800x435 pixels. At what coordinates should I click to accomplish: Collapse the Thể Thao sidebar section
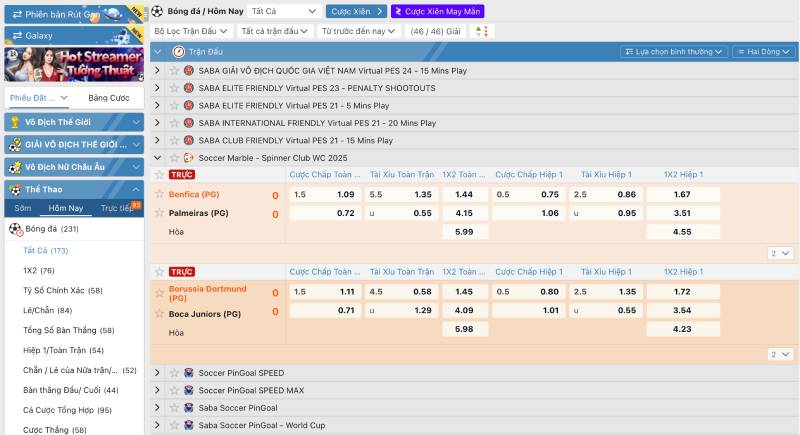click(134, 189)
